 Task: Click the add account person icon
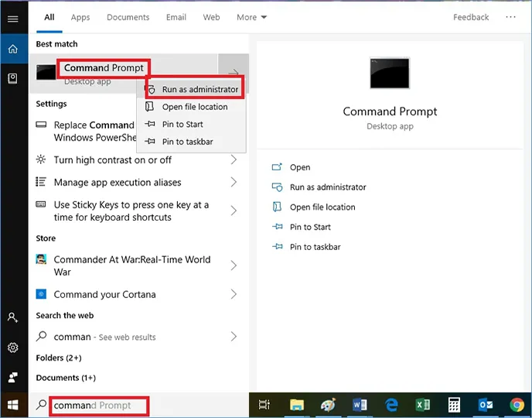pyautogui.click(x=13, y=317)
